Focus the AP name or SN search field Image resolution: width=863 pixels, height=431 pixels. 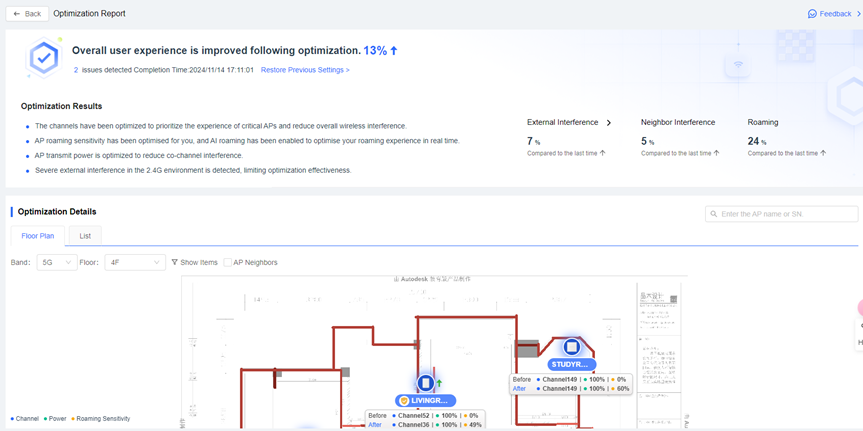786,214
